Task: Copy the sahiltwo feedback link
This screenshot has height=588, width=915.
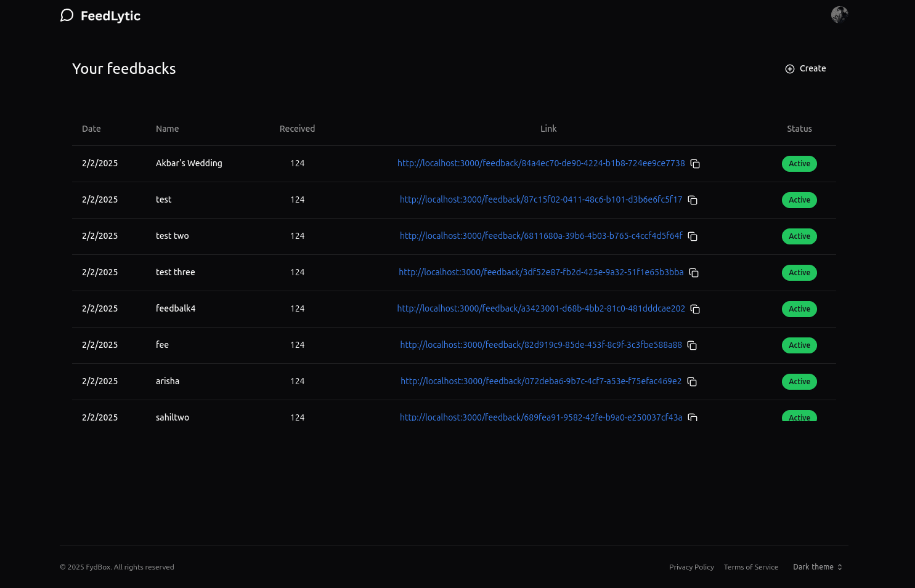Action: click(693, 417)
